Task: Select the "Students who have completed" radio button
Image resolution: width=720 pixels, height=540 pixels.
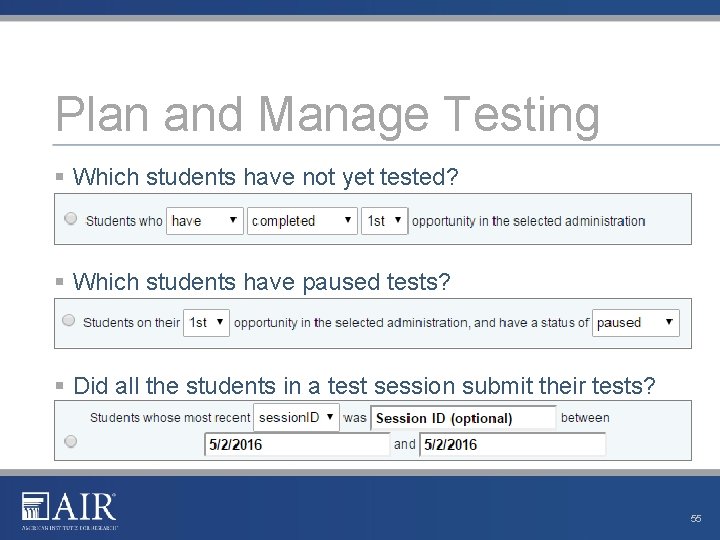Action: click(70, 219)
